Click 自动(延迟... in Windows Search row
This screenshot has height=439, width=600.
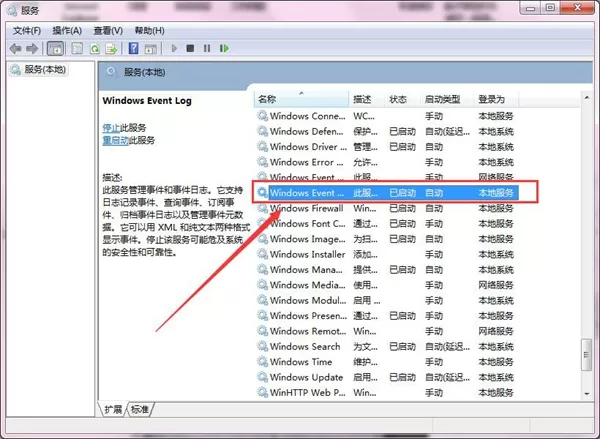pos(447,347)
